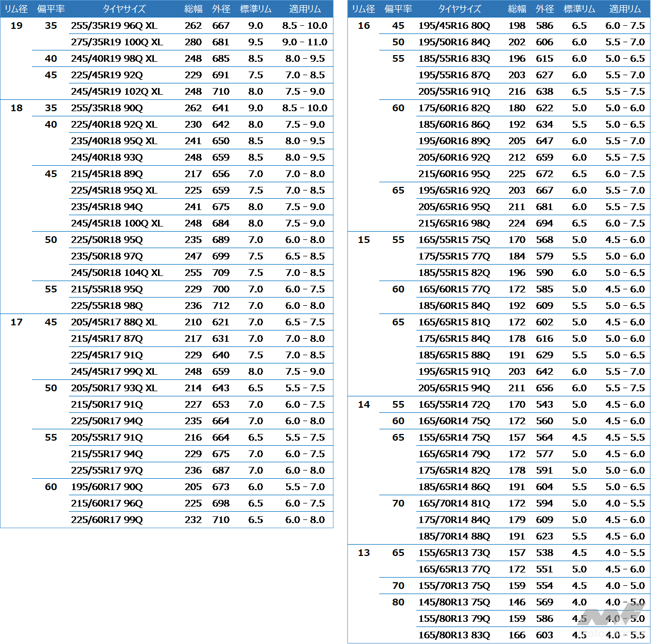Select the 195/50R16 84Q entry
This screenshot has width=651, height=644.
click(x=454, y=42)
